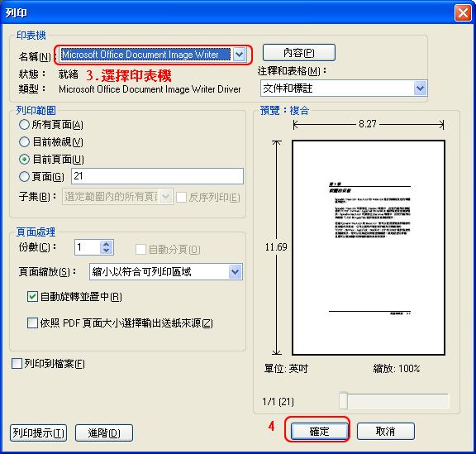The height and width of the screenshot is (454, 476).
Task: Click the page range field containing 21
Action: coord(157,176)
